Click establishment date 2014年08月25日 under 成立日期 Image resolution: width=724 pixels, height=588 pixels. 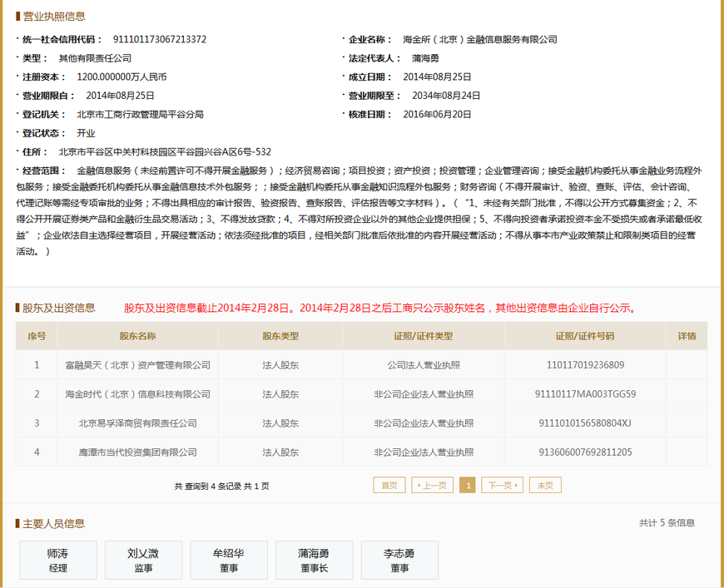(x=437, y=77)
